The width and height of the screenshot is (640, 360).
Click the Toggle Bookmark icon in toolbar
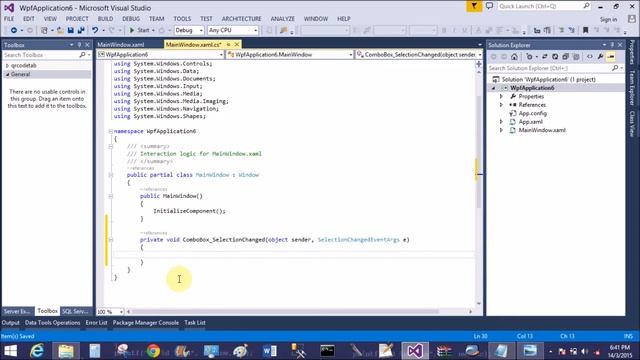[x=585, y=30]
